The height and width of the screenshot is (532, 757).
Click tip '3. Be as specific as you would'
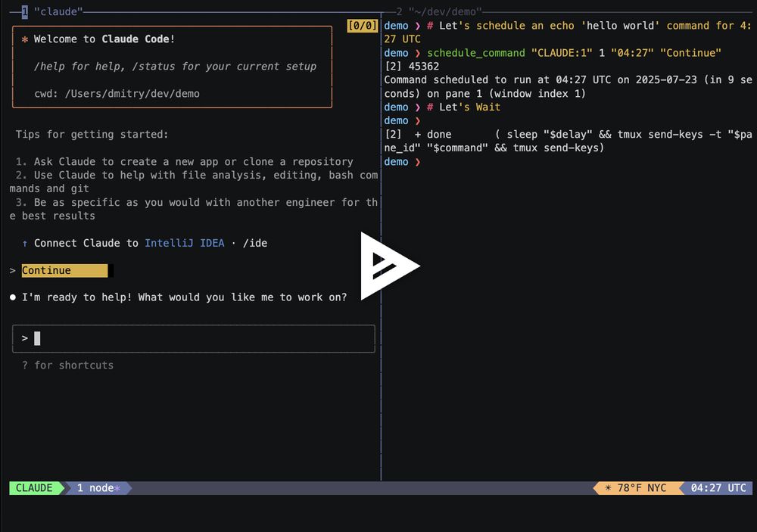point(194,209)
